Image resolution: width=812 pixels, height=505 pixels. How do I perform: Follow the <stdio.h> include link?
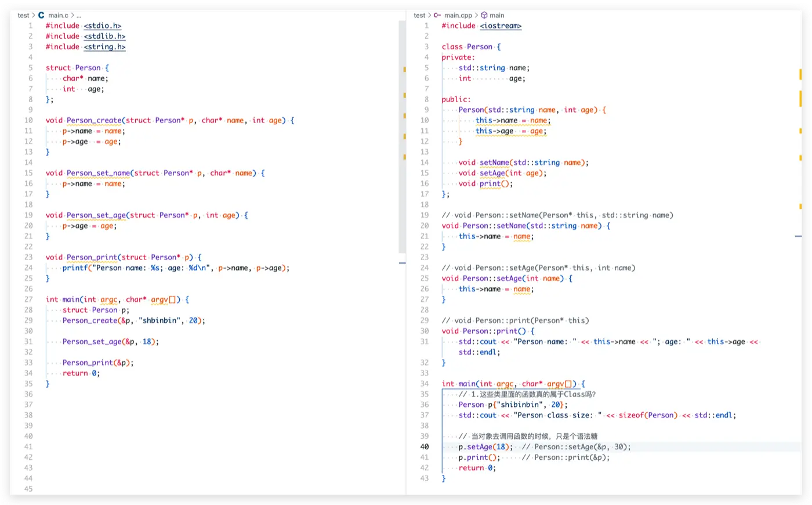[103, 26]
